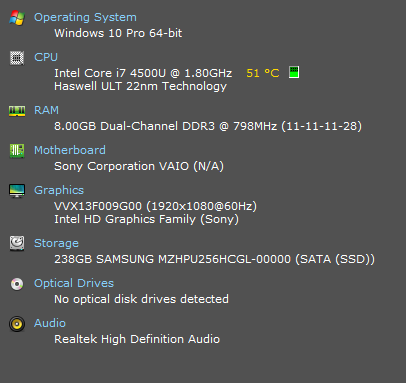Image resolution: width=406 pixels, height=383 pixels.
Task: Open the Motherboard section heading
Action: (x=70, y=150)
